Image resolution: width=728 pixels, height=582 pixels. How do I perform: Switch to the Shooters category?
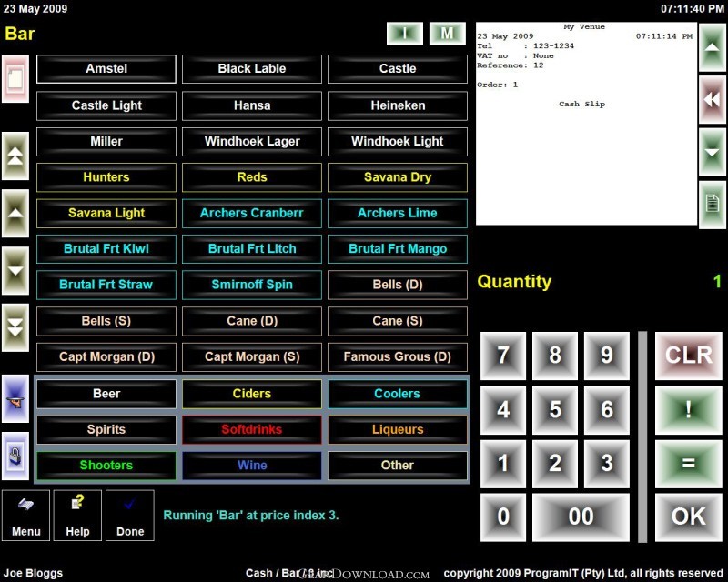click(x=106, y=465)
